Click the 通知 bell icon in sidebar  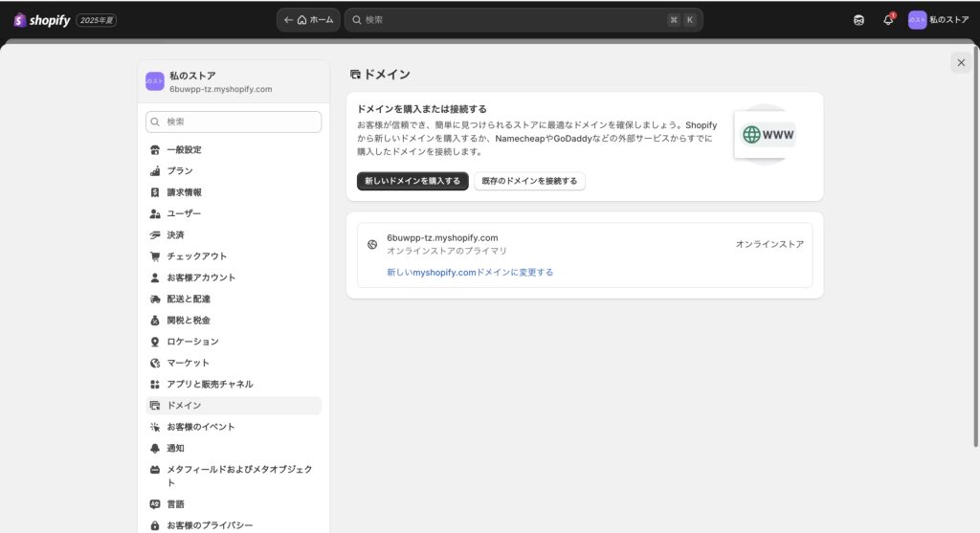click(155, 448)
